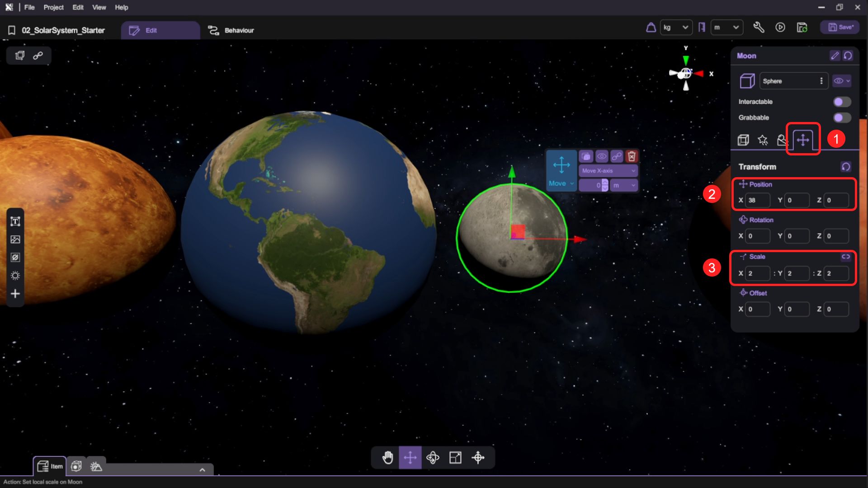868x488 pixels.
Task: Select the scale tool in bottom toolbar
Action: 455,458
